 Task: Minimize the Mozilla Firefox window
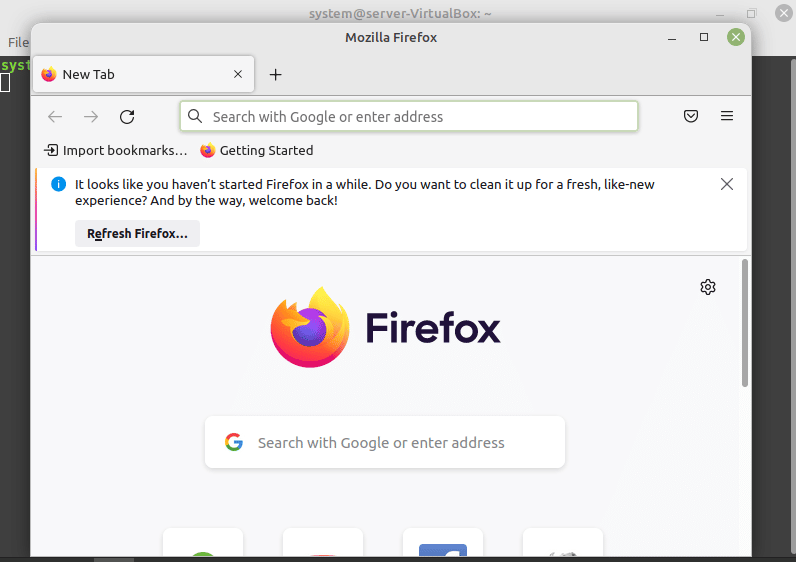click(672, 38)
